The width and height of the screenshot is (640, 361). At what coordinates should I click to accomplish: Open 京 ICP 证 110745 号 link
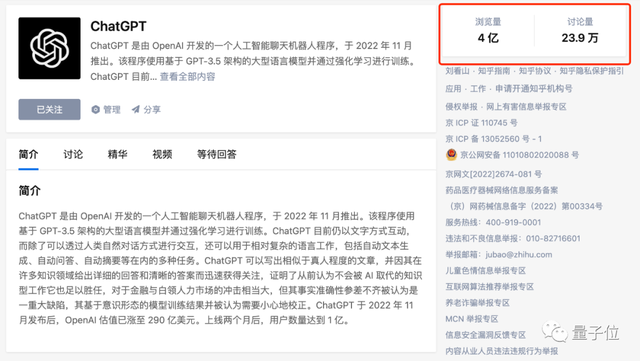(x=481, y=123)
